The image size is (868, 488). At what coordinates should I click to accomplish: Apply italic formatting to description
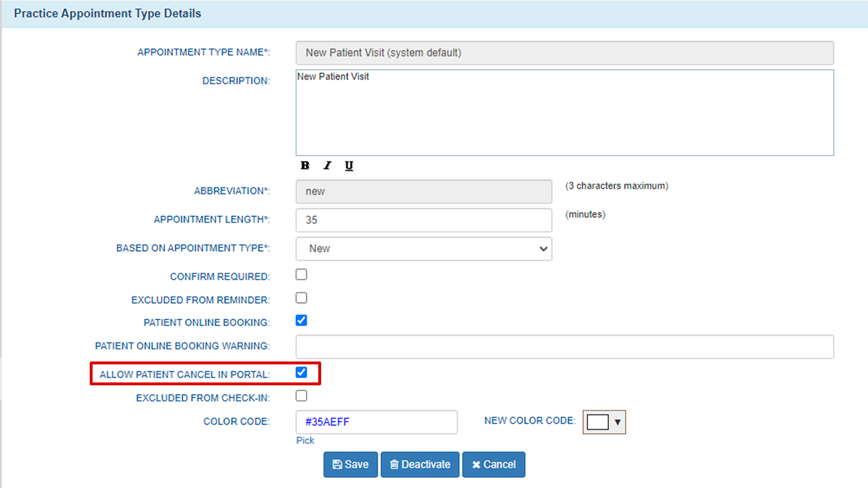point(327,166)
